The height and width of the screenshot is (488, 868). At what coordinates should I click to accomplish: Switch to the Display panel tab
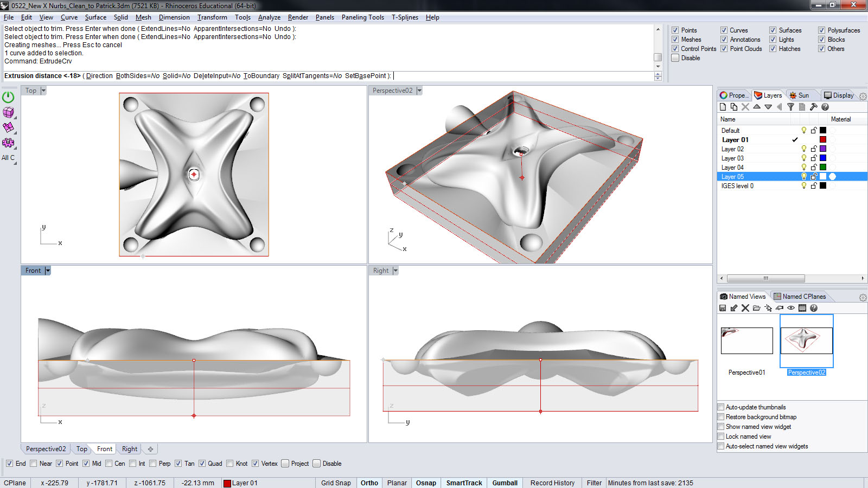tap(839, 95)
